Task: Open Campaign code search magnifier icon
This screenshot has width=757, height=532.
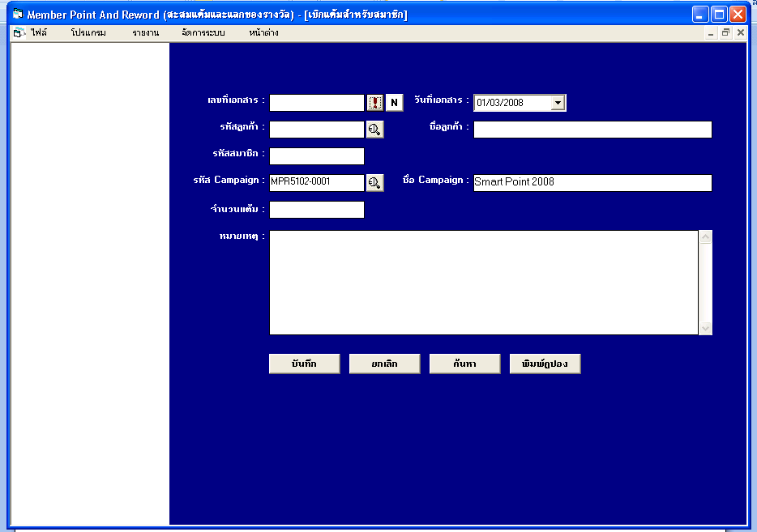Action: point(375,183)
